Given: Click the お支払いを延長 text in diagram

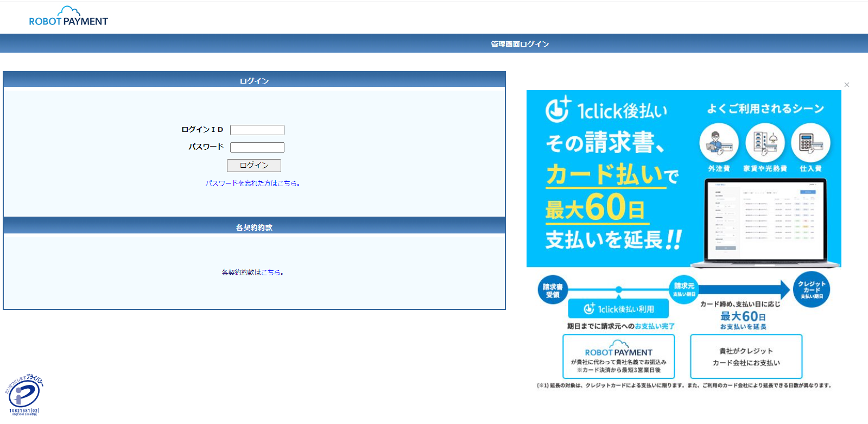Looking at the screenshot, I should click(743, 327).
